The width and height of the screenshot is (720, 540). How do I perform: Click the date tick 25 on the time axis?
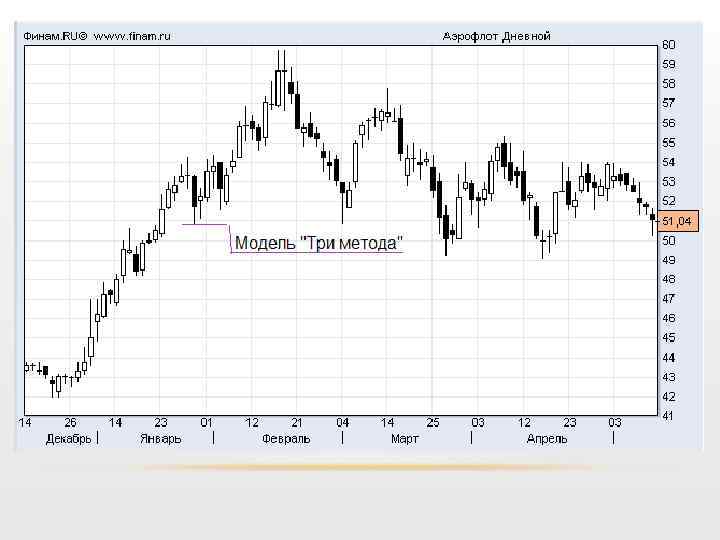coord(433,422)
